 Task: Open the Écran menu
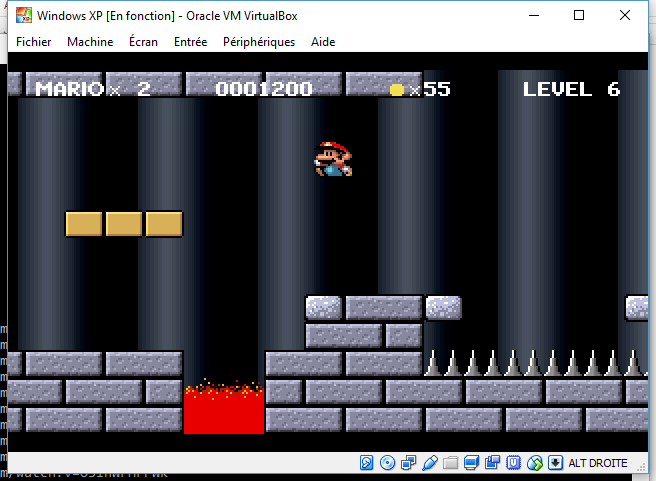(143, 42)
